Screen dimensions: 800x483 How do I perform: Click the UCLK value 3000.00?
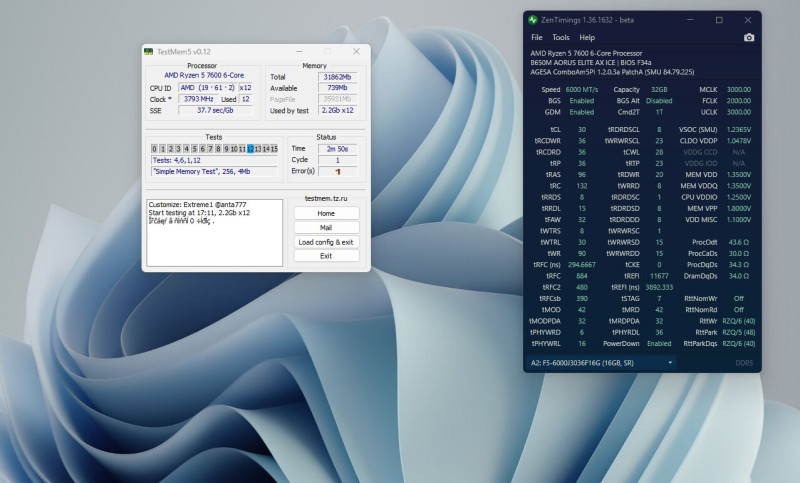(x=738, y=112)
